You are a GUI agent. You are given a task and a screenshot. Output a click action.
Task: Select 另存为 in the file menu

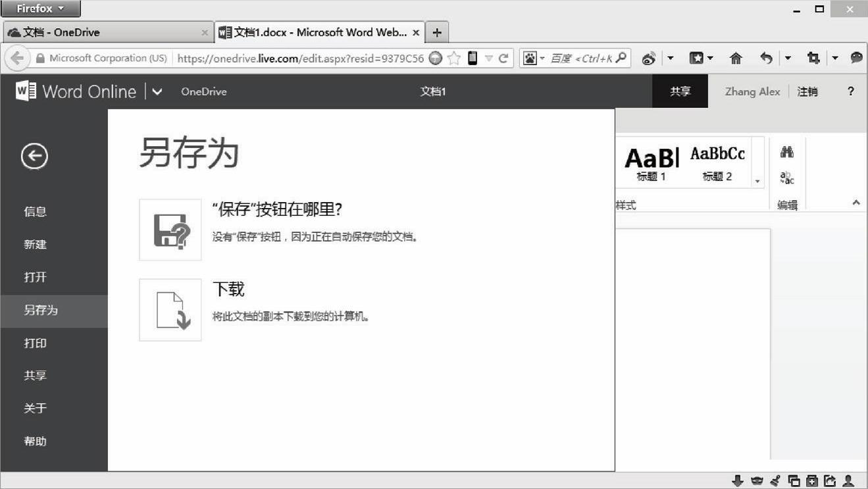tap(54, 311)
